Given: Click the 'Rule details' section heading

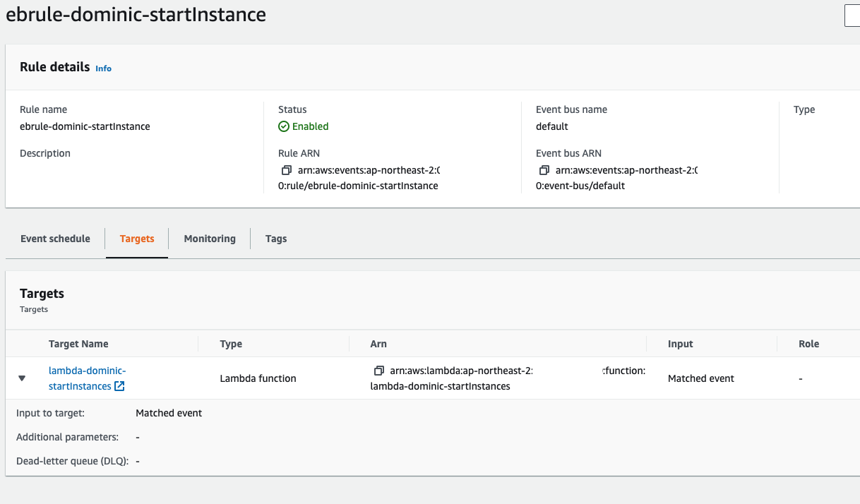Looking at the screenshot, I should (55, 67).
